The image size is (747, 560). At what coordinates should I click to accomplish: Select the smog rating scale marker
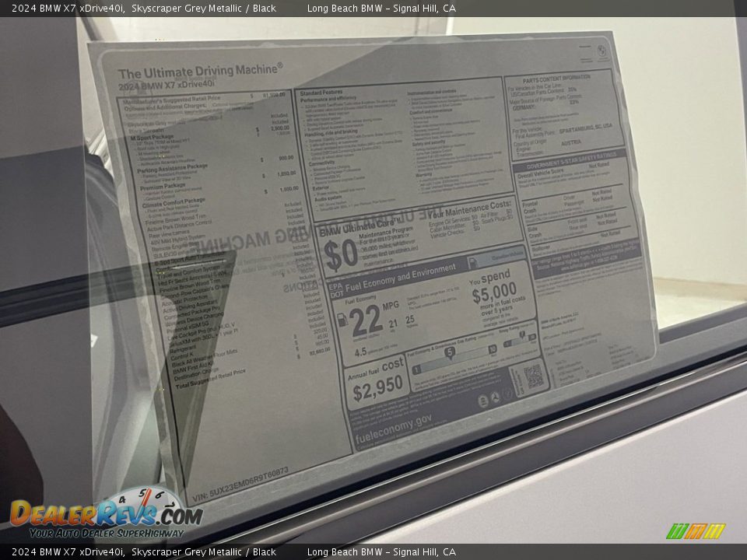pos(522,336)
